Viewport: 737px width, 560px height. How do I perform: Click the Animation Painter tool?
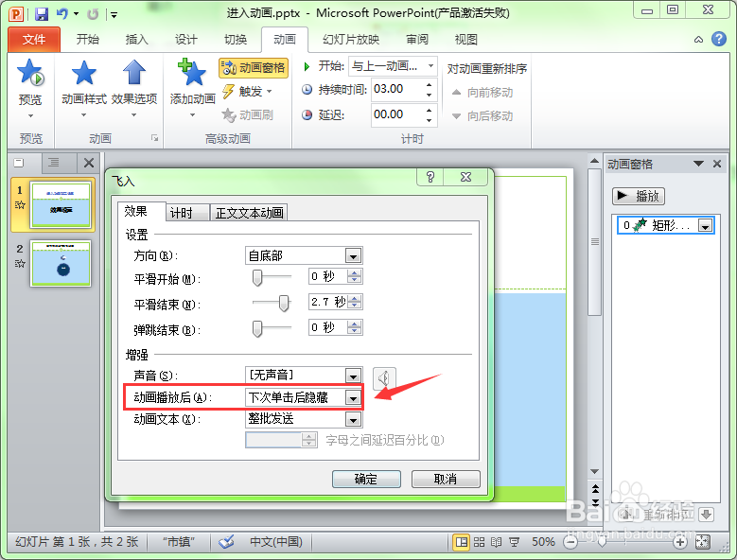(x=247, y=114)
